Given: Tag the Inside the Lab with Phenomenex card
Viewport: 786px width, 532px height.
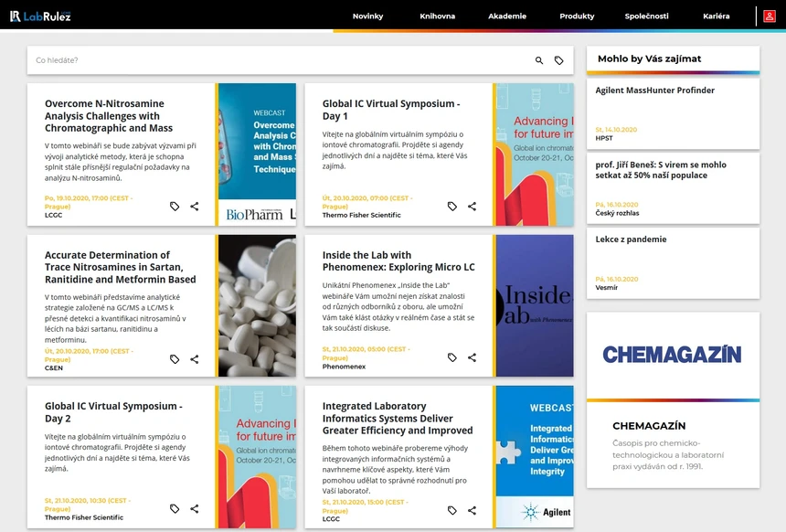Looking at the screenshot, I should [452, 357].
